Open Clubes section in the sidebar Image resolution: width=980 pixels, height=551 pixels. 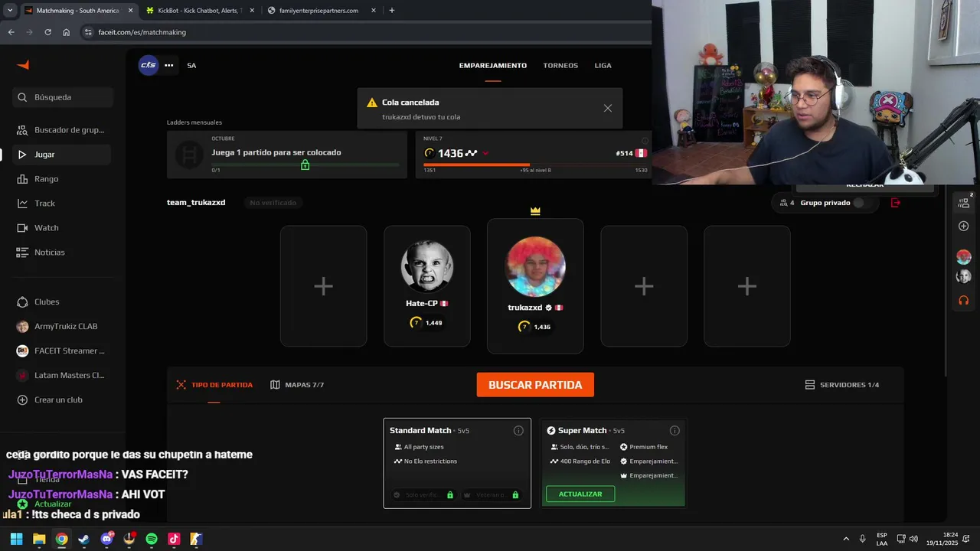63,302
